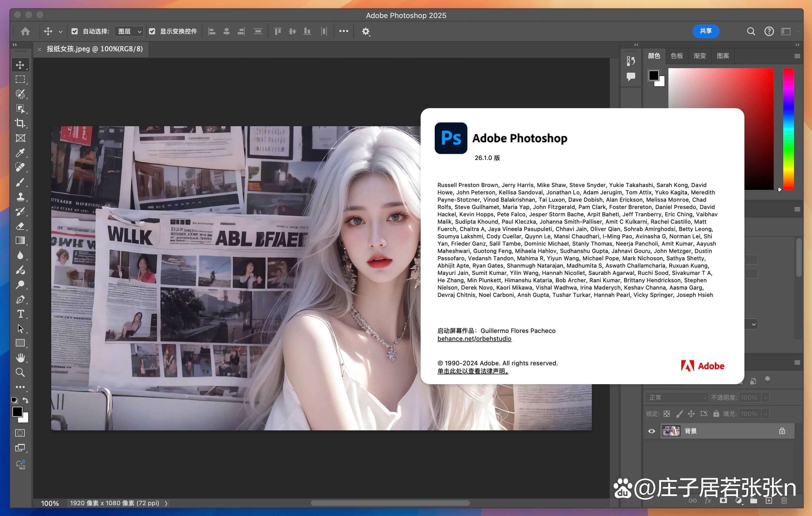Toggle lock transparent pixels icon
Screen dimensions: 812x516
coord(667,414)
